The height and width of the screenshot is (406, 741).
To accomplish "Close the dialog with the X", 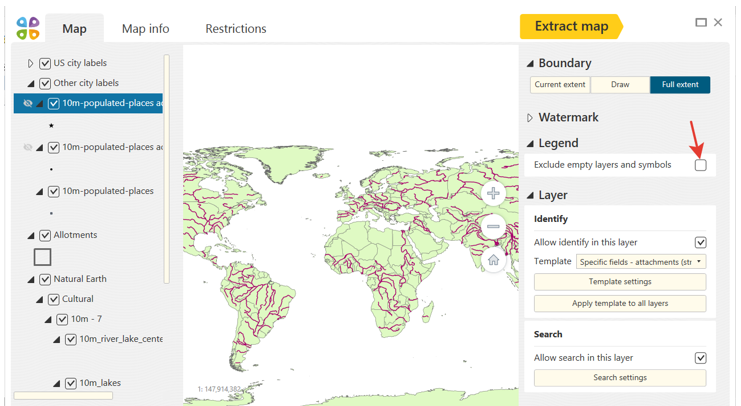I will 718,22.
